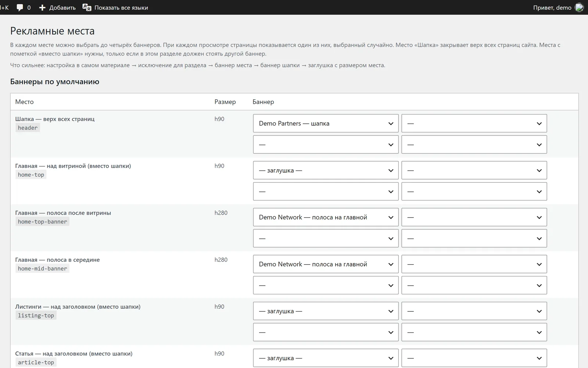
Task: Open the заглушка dropdown for listing-top
Action: (x=326, y=311)
